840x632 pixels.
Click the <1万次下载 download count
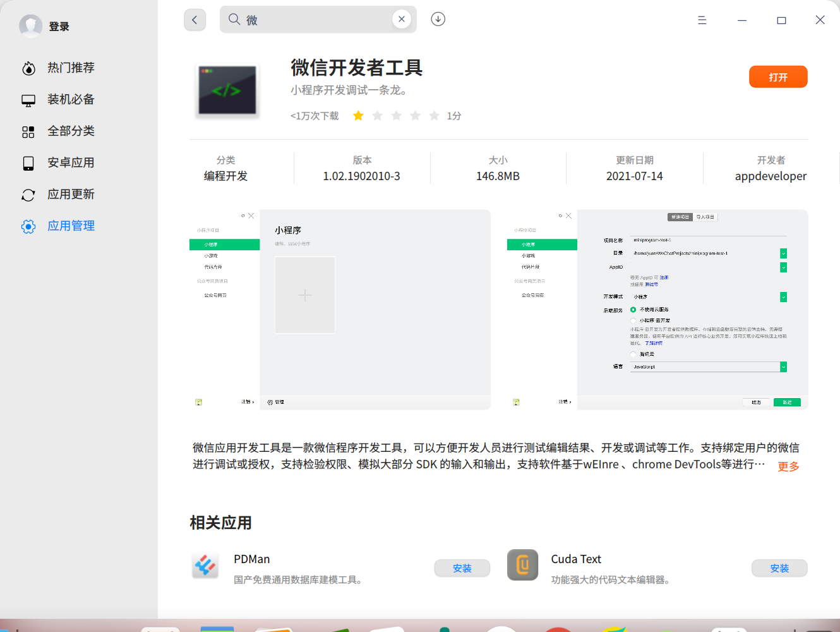coord(315,116)
